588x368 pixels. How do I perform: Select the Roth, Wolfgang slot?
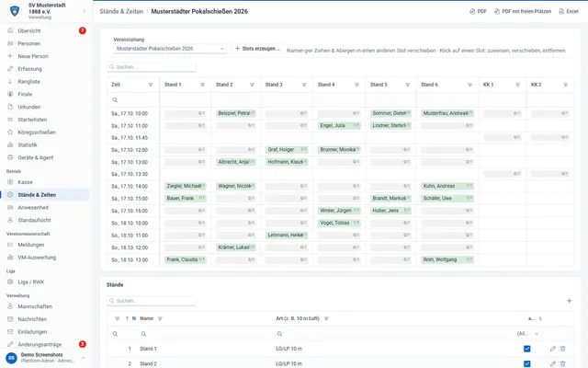pos(447,259)
